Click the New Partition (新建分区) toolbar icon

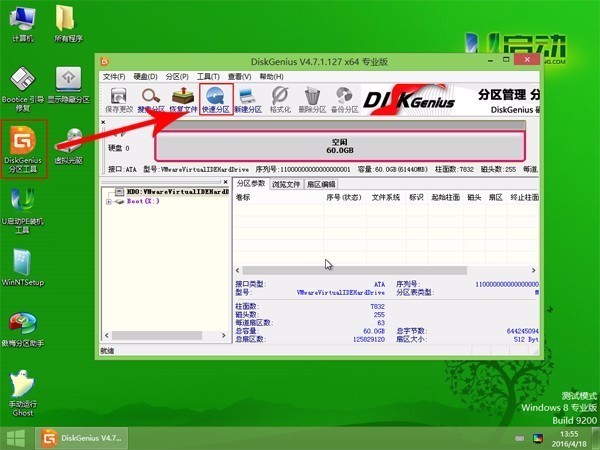click(x=248, y=100)
